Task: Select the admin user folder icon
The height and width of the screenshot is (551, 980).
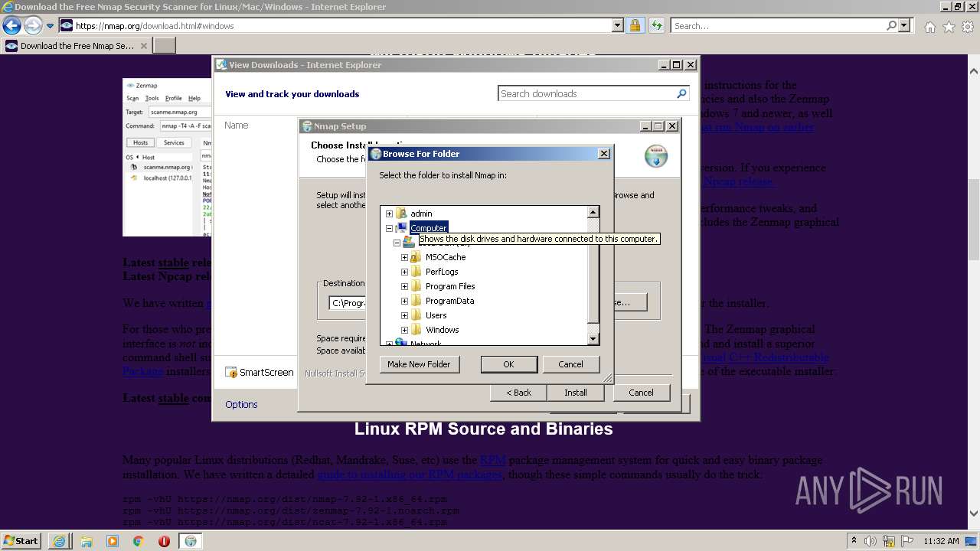Action: (401, 214)
